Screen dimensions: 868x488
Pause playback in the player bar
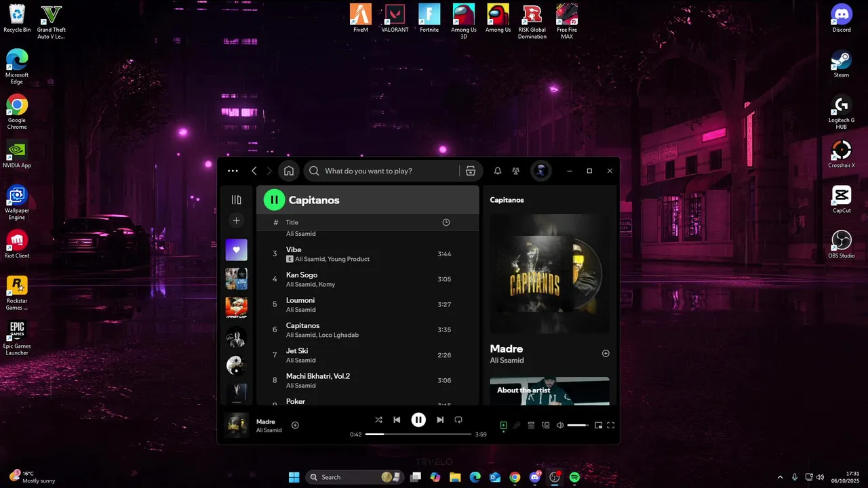tap(418, 420)
